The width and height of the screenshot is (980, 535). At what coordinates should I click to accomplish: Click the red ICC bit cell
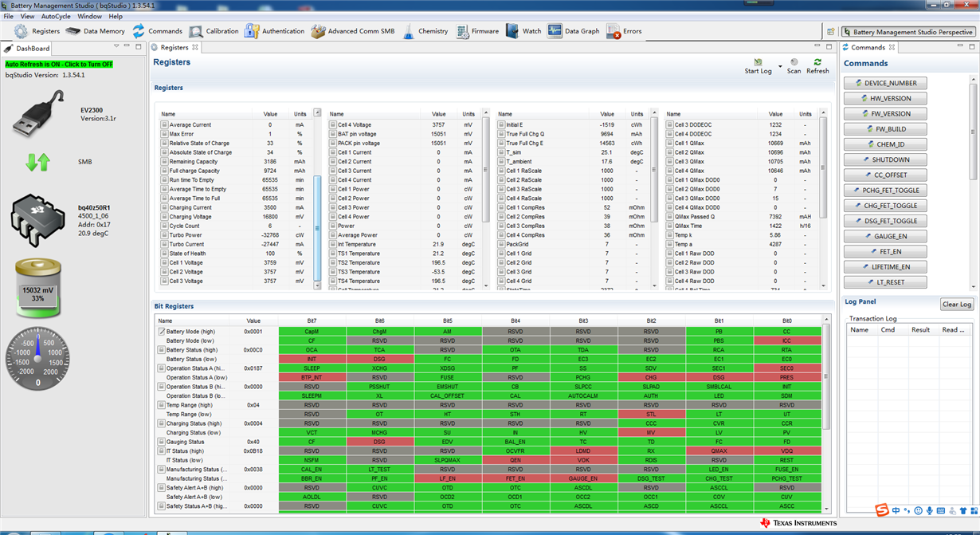(x=786, y=340)
